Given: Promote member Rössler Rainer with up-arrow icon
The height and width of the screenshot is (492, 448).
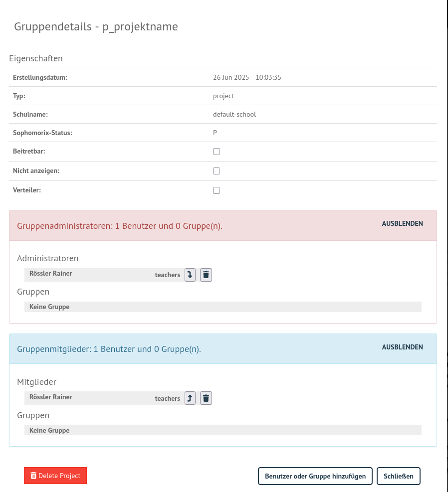Looking at the screenshot, I should click(x=190, y=398).
